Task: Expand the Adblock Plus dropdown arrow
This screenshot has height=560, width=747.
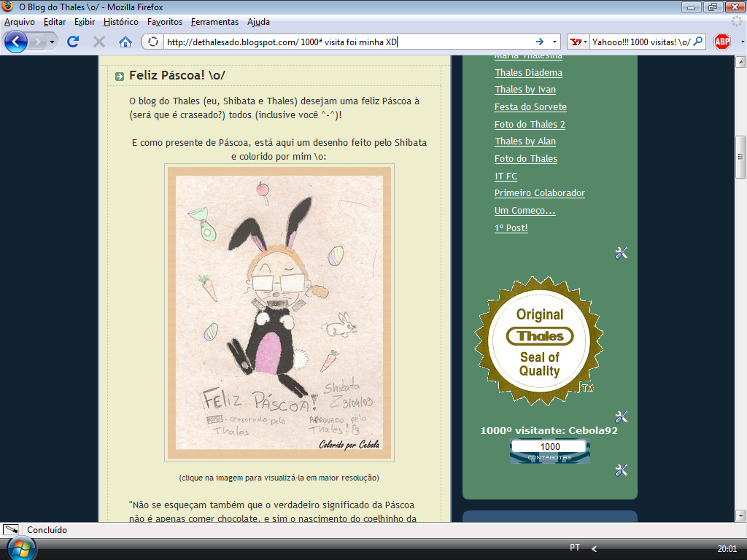Action: coord(741,42)
